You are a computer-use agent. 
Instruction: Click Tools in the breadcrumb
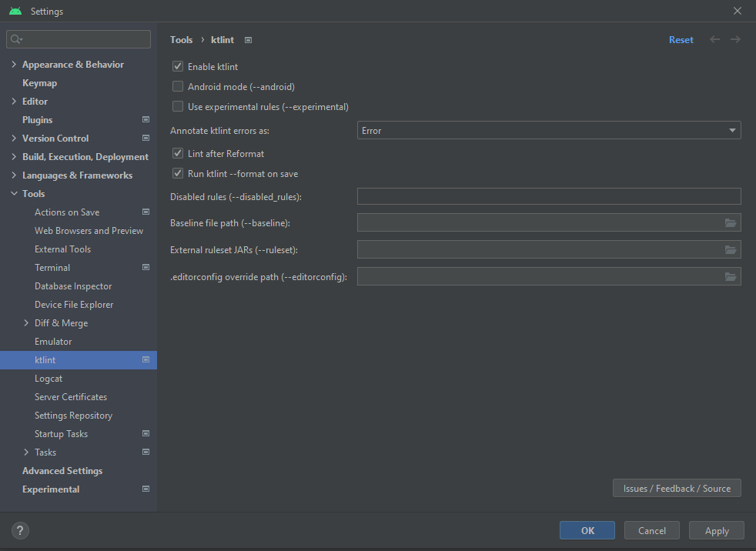coord(181,39)
